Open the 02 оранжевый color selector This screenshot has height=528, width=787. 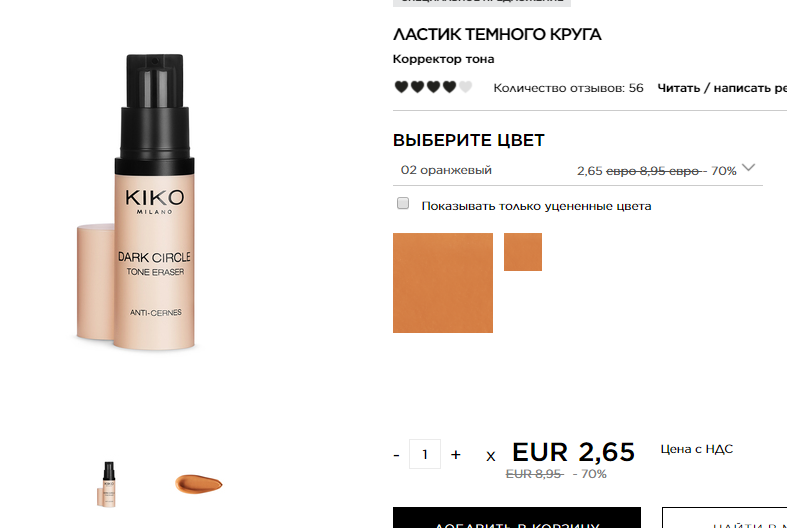[x=578, y=170]
